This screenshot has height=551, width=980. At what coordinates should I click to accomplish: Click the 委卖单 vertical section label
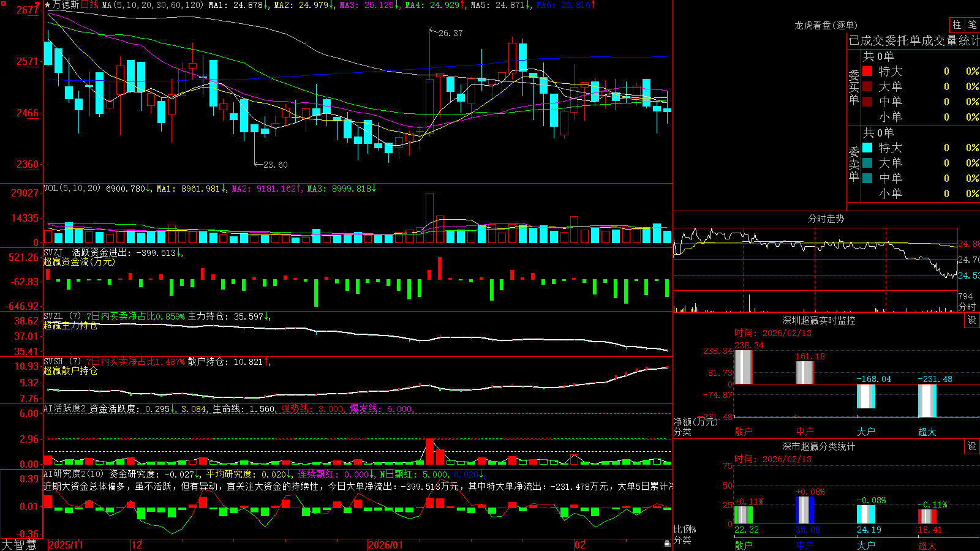(x=854, y=163)
